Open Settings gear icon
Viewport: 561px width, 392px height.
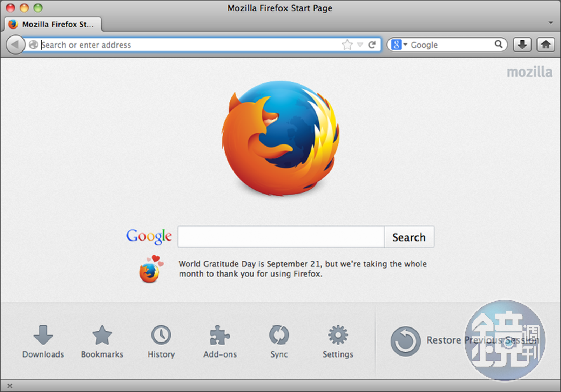point(338,336)
